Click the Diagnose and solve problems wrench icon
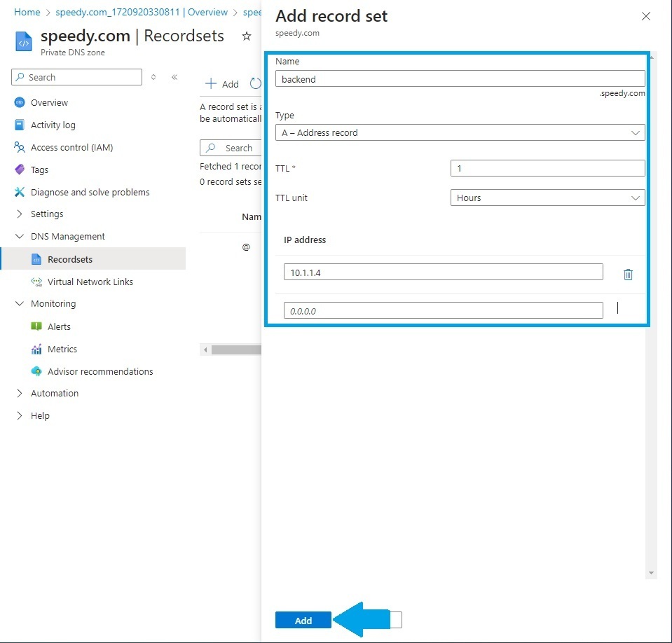The width and height of the screenshot is (672, 643). pos(20,192)
